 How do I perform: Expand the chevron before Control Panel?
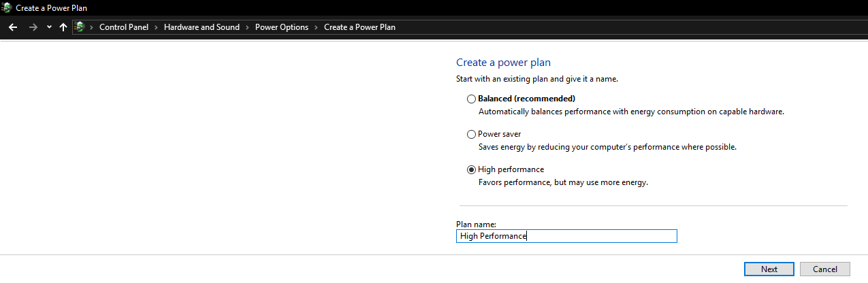pos(92,27)
